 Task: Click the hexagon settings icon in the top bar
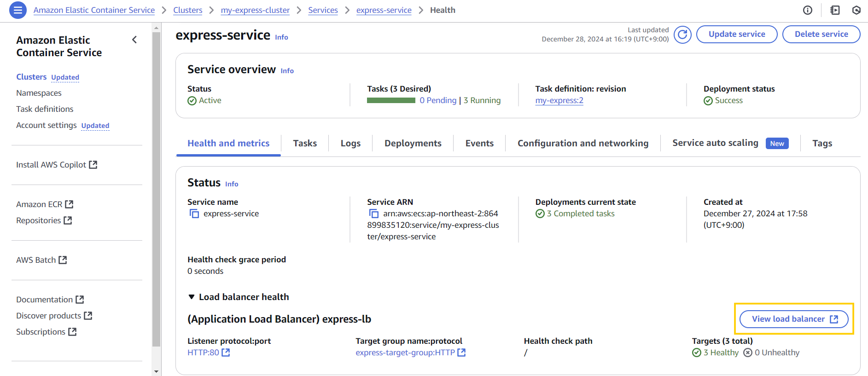[x=856, y=10]
